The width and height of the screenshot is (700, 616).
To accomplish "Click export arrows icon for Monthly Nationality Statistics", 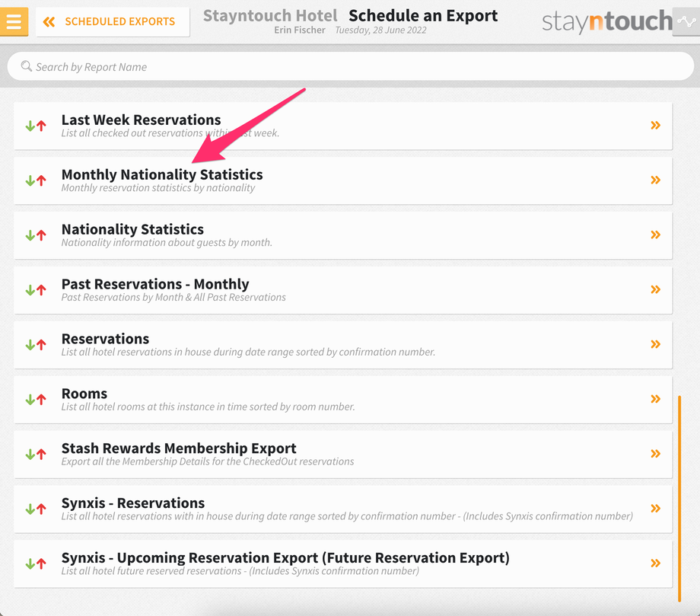I will point(36,180).
